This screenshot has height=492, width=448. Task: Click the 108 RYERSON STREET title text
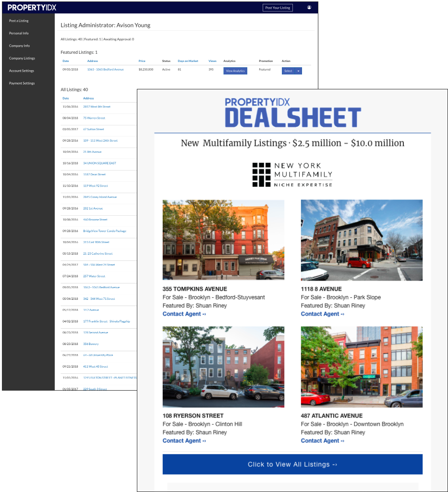[193, 416]
